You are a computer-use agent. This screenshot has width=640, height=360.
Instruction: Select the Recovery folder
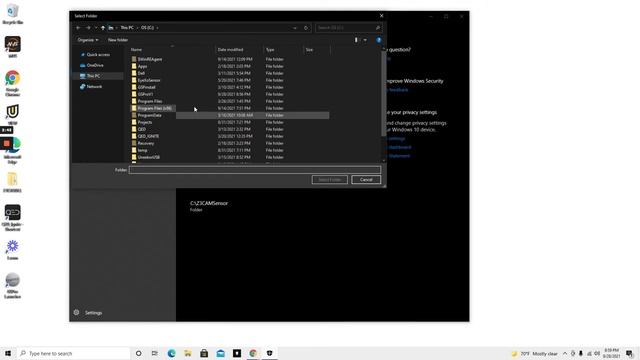point(146,143)
